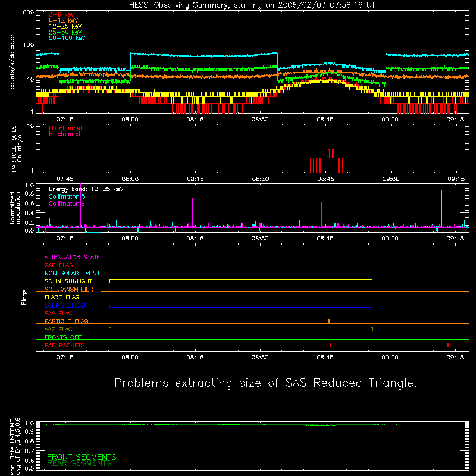Click the BAD PACKETS tick near 09:13
Image resolution: width=476 pixels, height=476 pixels.
[x=448, y=345]
